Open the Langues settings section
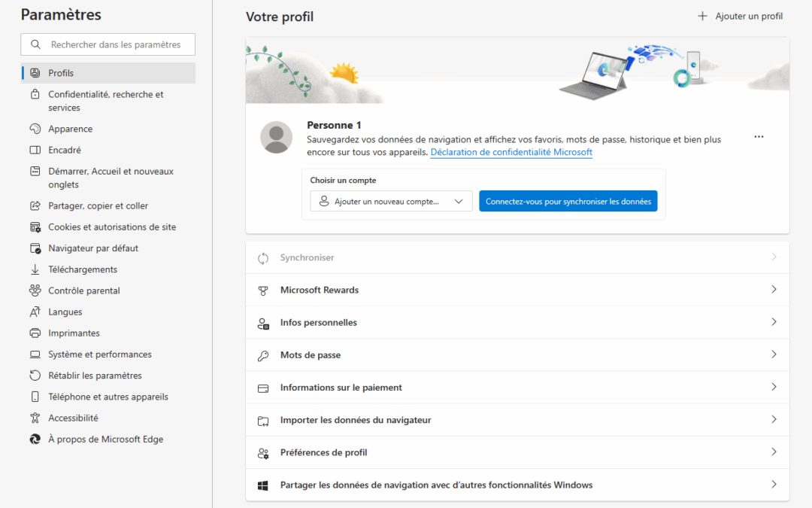This screenshot has width=812, height=508. (x=108, y=312)
